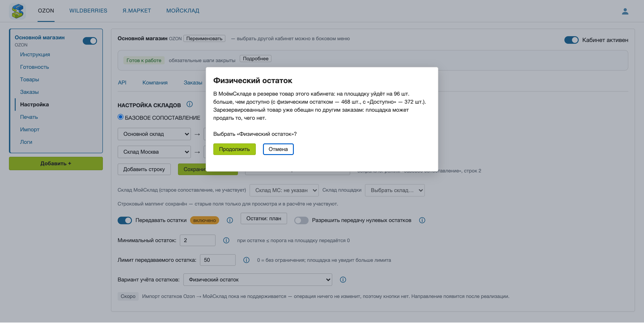Expand Склад МС: не указан dropdown
Viewport: 644px width, 327px height.
click(x=284, y=190)
